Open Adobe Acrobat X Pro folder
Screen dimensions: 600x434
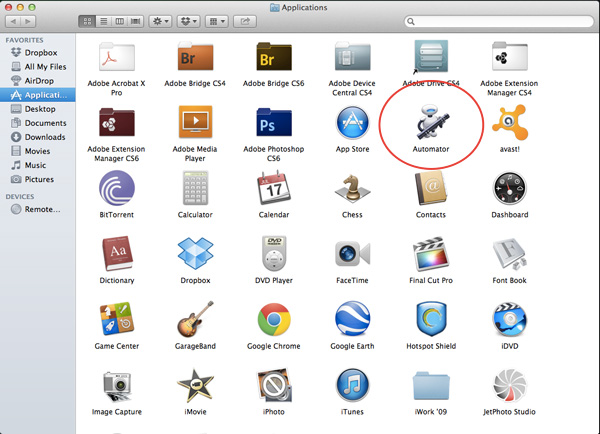pyautogui.click(x=117, y=57)
